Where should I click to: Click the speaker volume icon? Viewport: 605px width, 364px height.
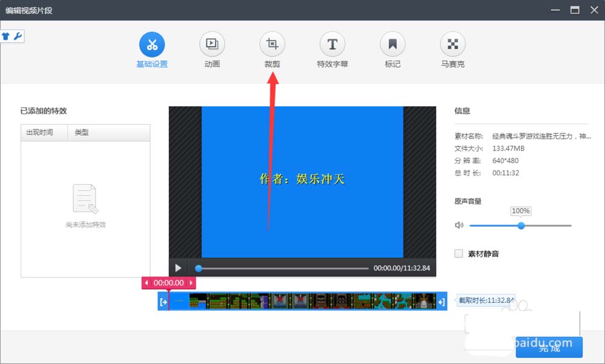459,225
